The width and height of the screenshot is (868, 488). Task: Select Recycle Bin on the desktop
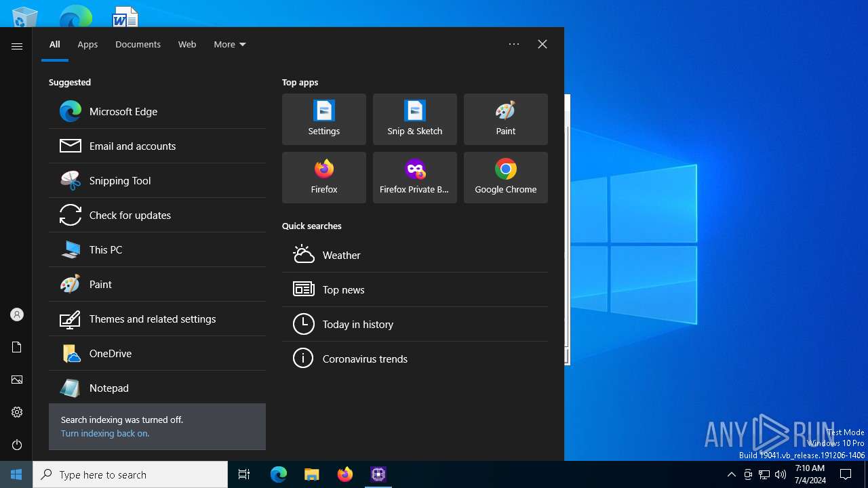pyautogui.click(x=25, y=16)
